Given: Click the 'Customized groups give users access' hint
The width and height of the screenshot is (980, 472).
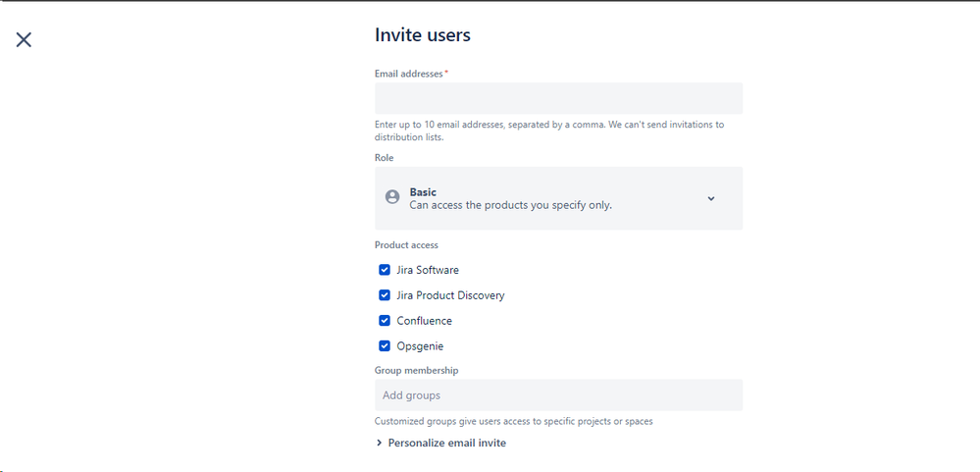Looking at the screenshot, I should click(x=514, y=421).
